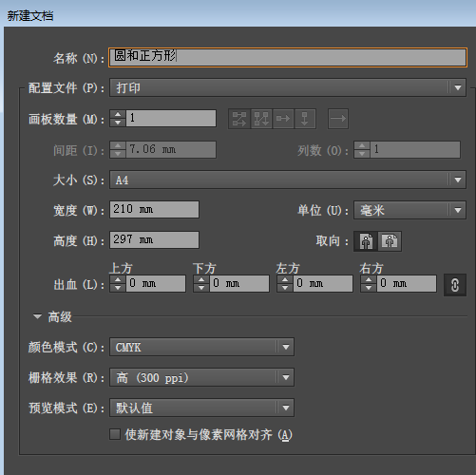Screen dimensions: 476x475
Task: Increase the 上方 top bleed value
Action: (118, 279)
